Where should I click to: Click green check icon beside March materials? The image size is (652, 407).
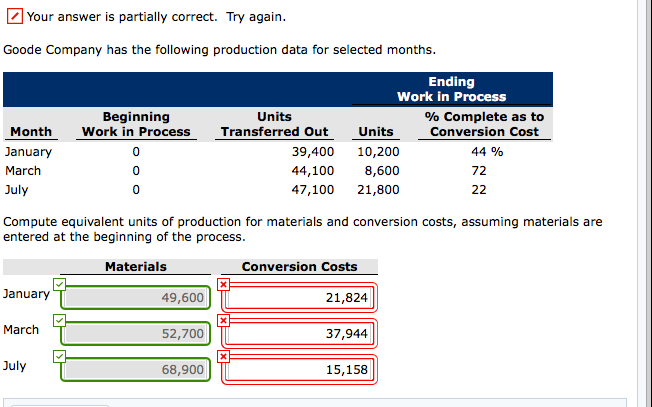[x=59, y=321]
